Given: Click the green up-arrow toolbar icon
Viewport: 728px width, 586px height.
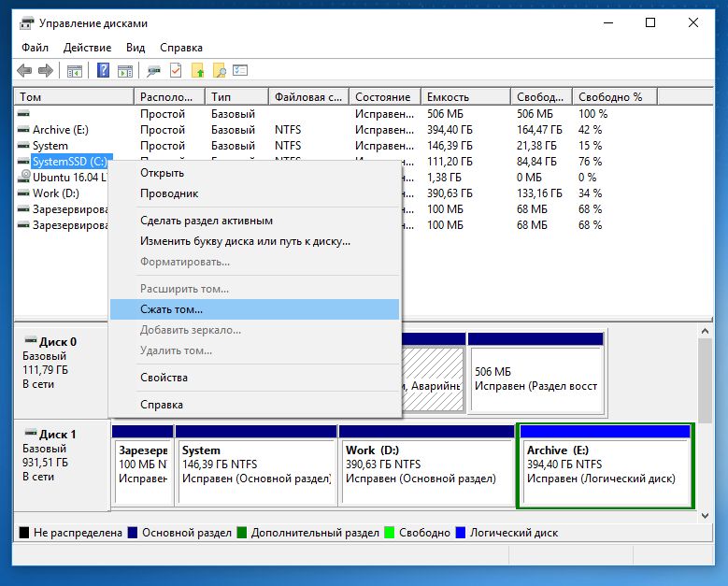Looking at the screenshot, I should coord(198,70).
